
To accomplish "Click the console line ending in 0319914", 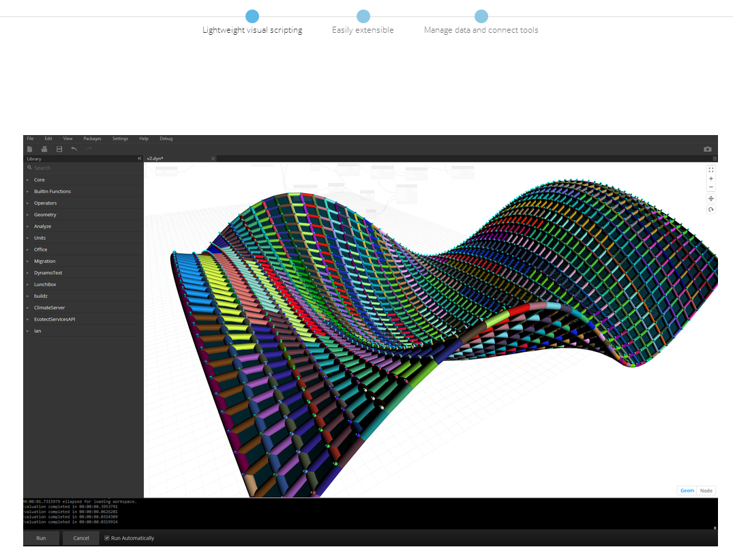I will pos(71,522).
